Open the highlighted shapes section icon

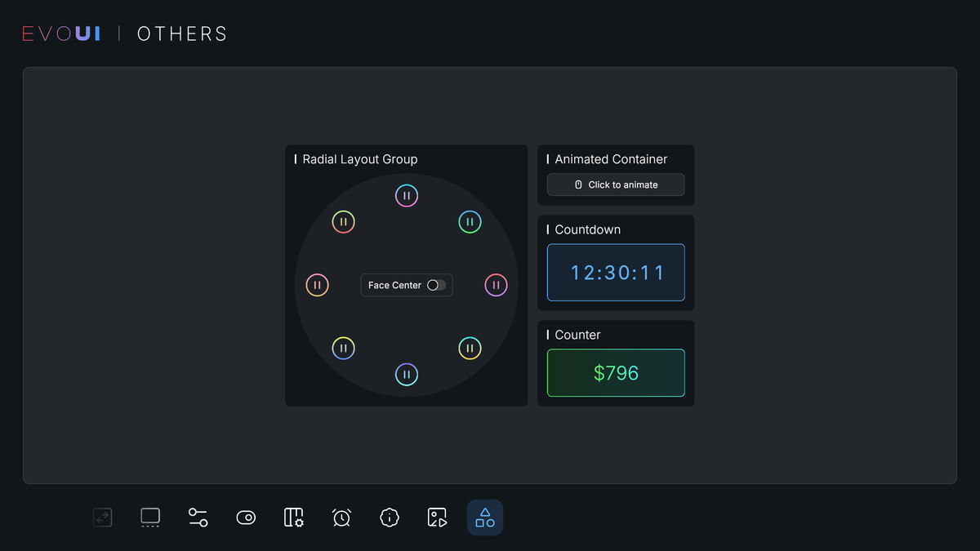[484, 518]
